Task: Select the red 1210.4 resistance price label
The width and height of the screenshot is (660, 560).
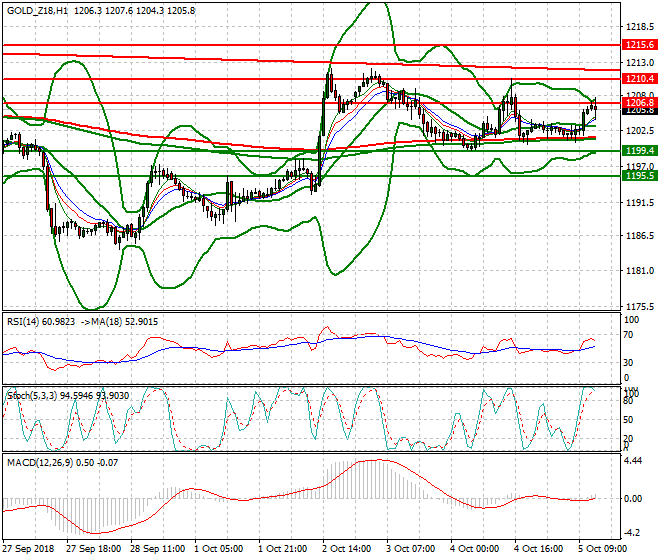Action: point(637,78)
